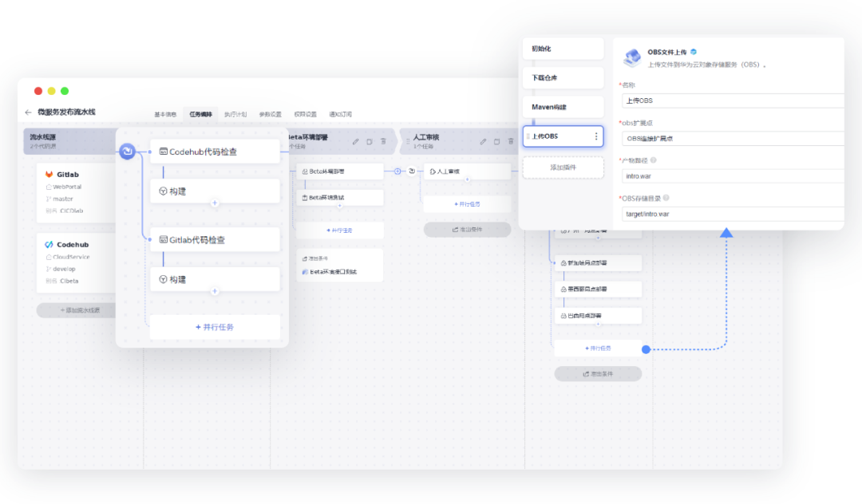Add parallel task in Beta环境部署 stage
The height and width of the screenshot is (504, 862).
point(340,230)
